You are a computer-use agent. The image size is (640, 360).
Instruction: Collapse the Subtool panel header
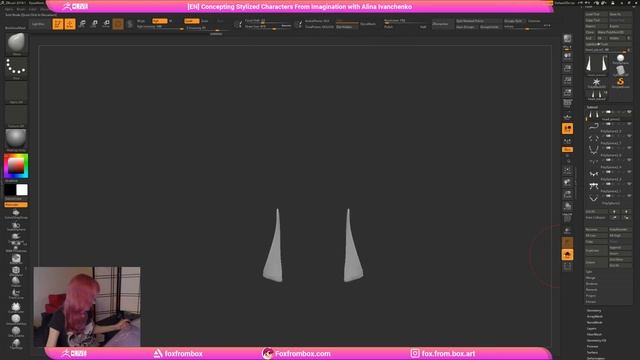click(x=592, y=107)
